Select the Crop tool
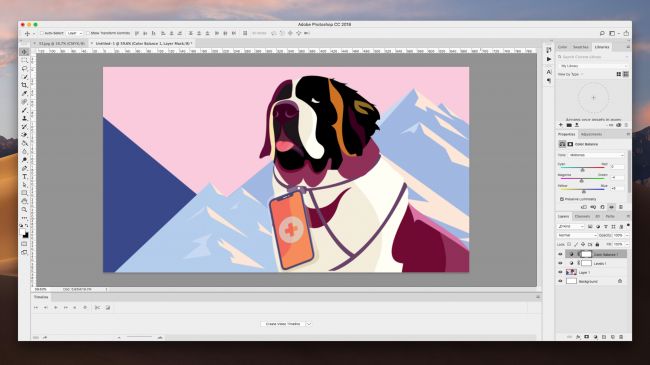 coord(24,85)
